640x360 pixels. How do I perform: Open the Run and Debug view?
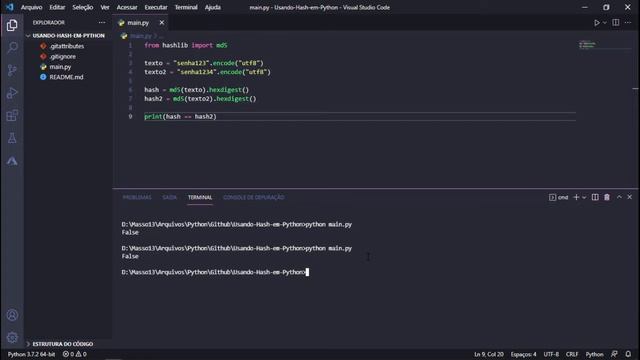[x=12, y=93]
